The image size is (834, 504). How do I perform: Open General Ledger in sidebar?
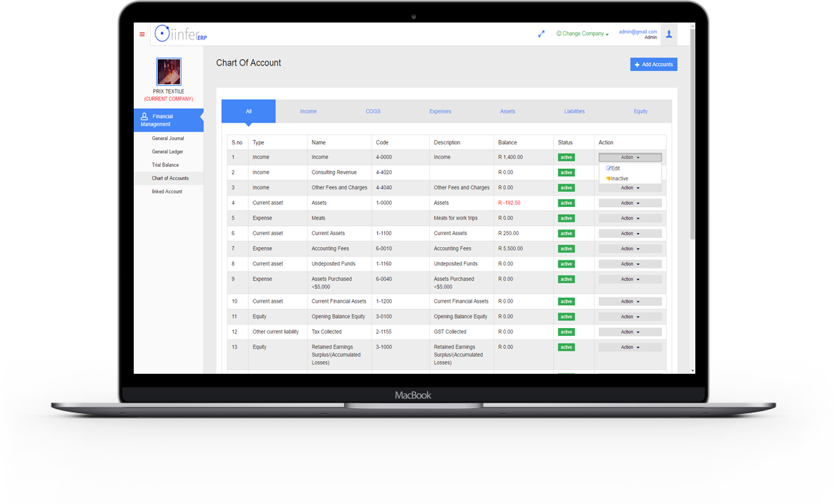point(168,151)
